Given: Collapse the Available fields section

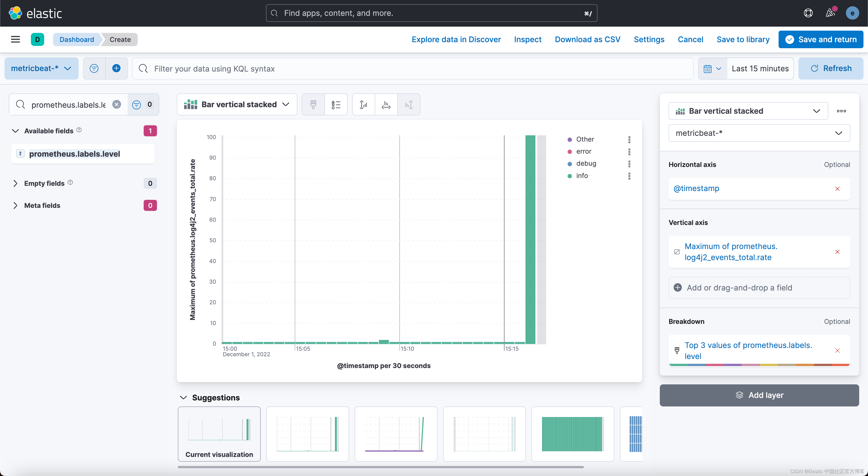Looking at the screenshot, I should pos(16,131).
